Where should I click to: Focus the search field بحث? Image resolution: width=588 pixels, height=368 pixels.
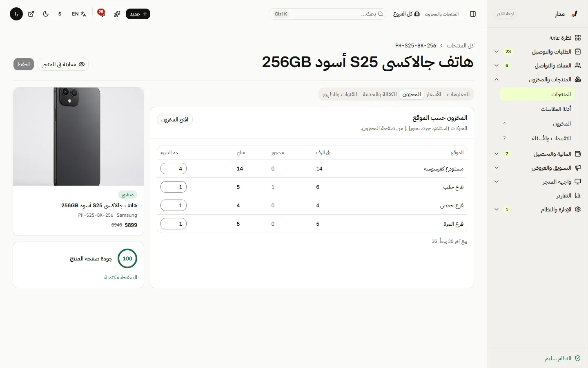click(327, 14)
